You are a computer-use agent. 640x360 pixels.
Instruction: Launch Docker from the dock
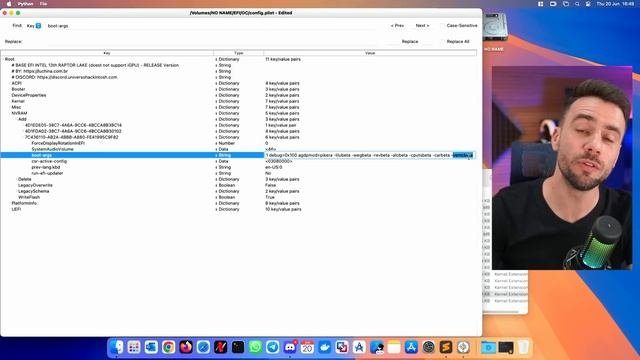click(x=325, y=347)
